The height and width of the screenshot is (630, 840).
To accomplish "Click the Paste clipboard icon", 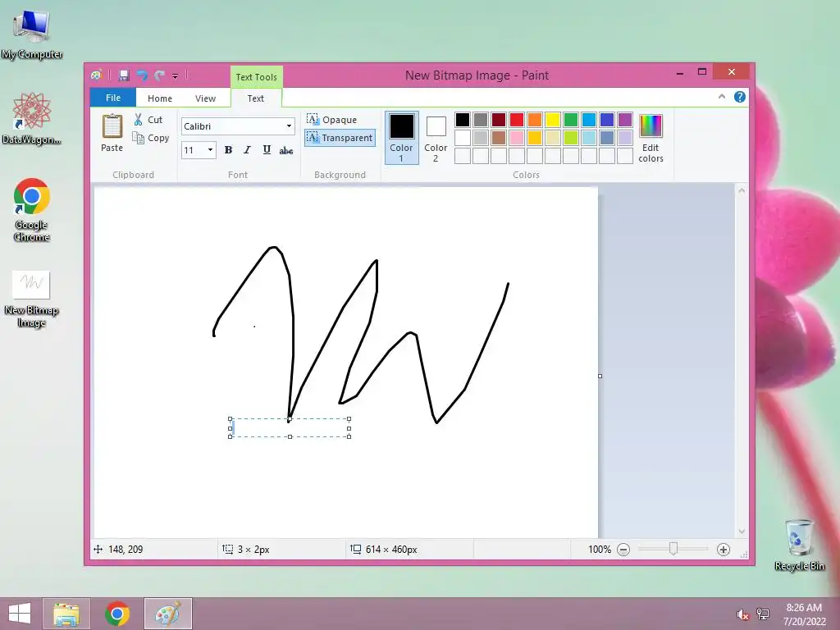I will (112, 127).
